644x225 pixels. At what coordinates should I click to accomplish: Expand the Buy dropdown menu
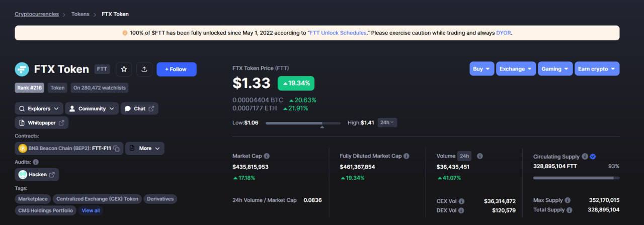(482, 69)
